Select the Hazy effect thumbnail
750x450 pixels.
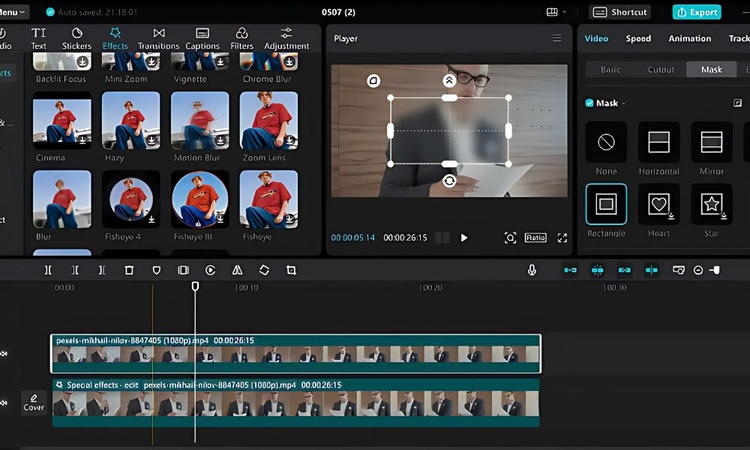131,121
